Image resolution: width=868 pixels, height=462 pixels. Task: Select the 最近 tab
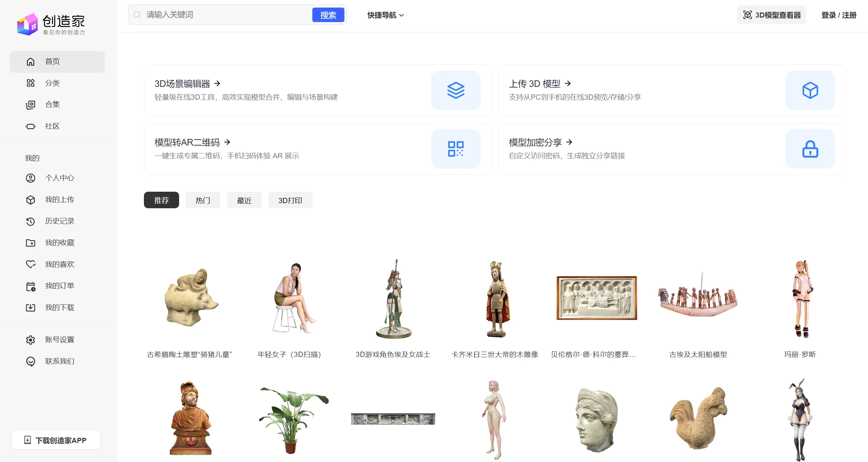point(244,200)
